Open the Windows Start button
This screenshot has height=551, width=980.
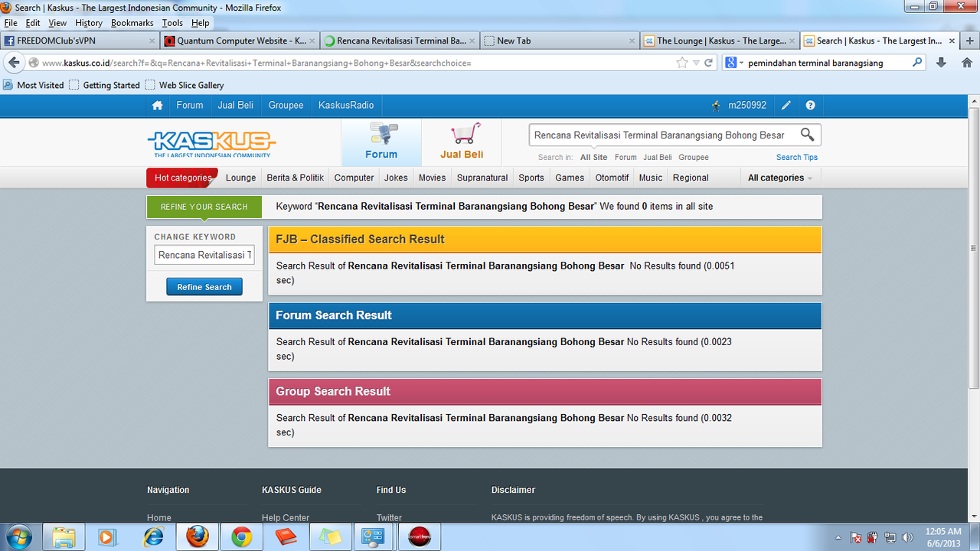point(18,537)
